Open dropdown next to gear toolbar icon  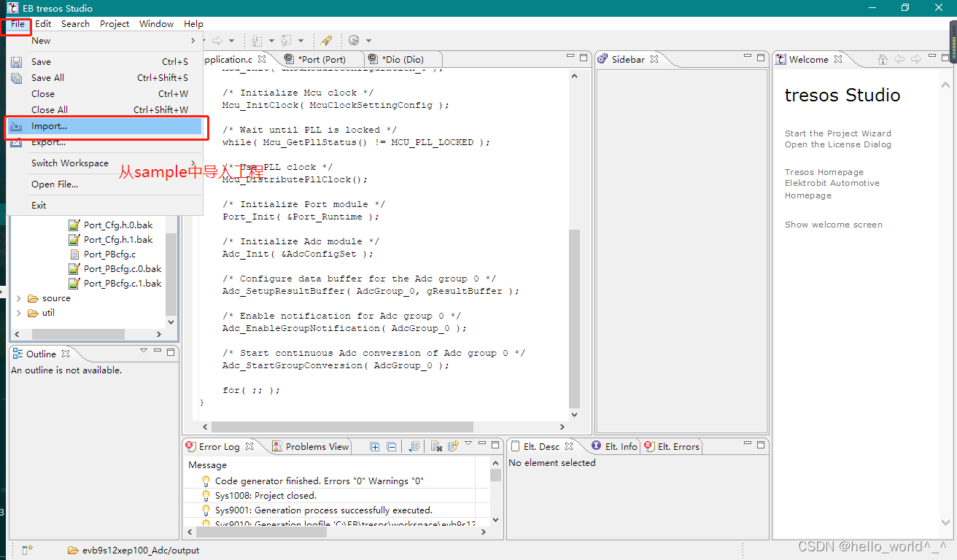pos(368,41)
